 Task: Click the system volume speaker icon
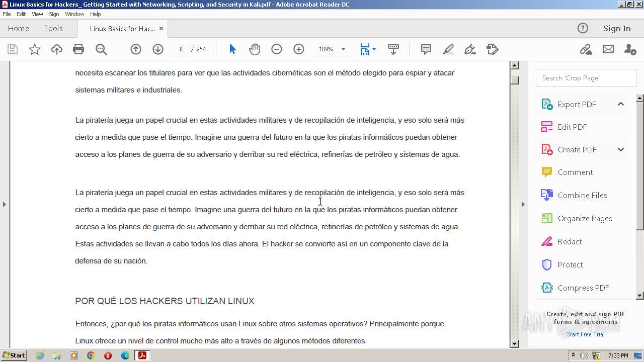coord(584,355)
